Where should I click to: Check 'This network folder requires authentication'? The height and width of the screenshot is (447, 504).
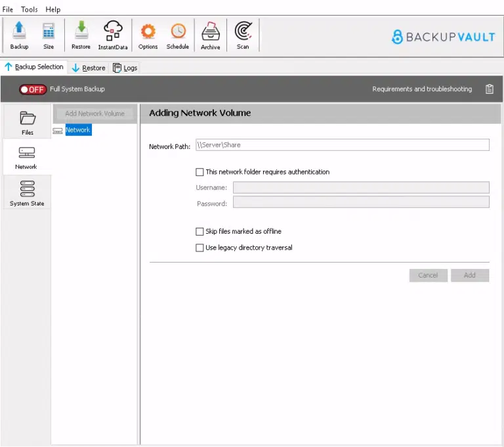[199, 172]
